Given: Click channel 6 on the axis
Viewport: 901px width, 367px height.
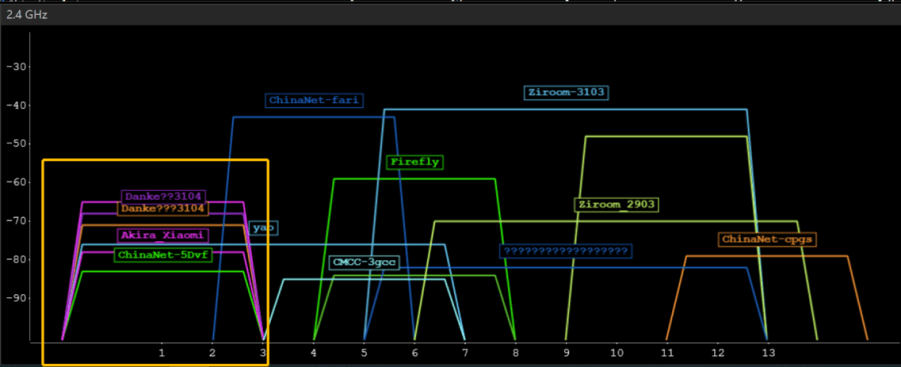Looking at the screenshot, I should tap(414, 351).
